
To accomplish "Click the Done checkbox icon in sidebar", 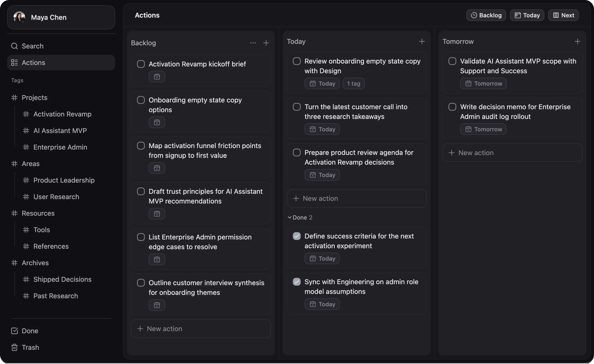I will (14, 331).
